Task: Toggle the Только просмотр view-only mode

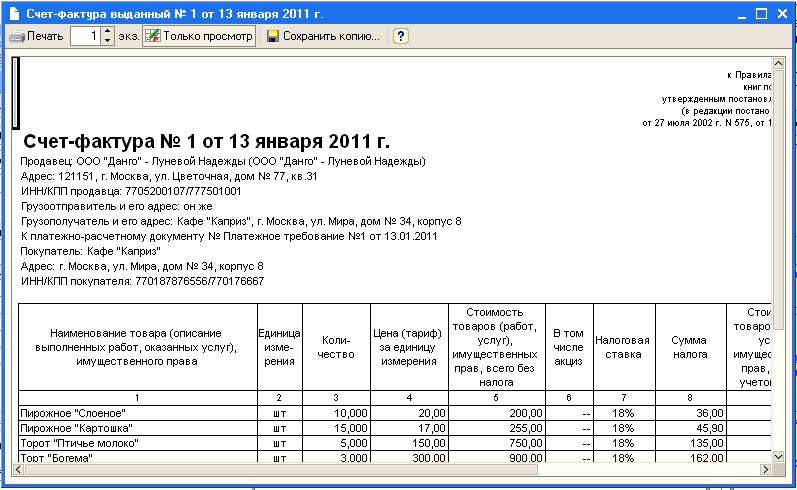Action: click(198, 37)
